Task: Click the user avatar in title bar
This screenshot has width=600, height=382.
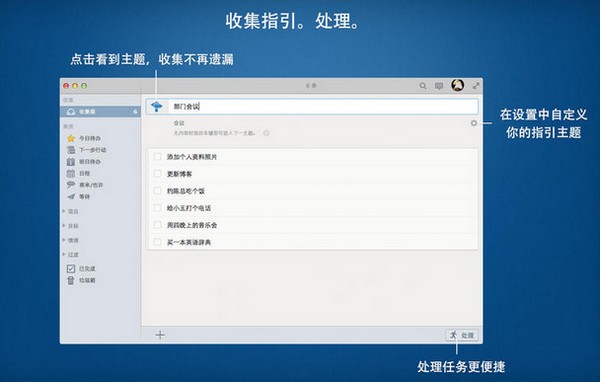Action: (457, 85)
